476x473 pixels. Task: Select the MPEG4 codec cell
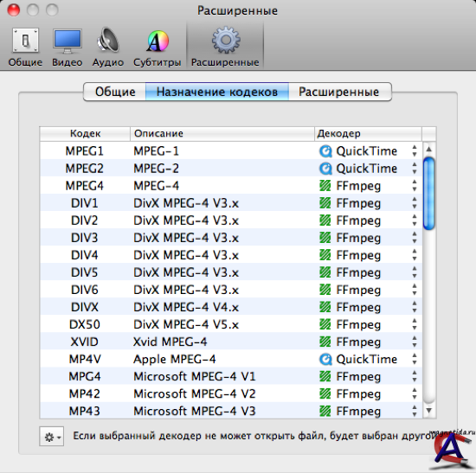[x=85, y=185]
